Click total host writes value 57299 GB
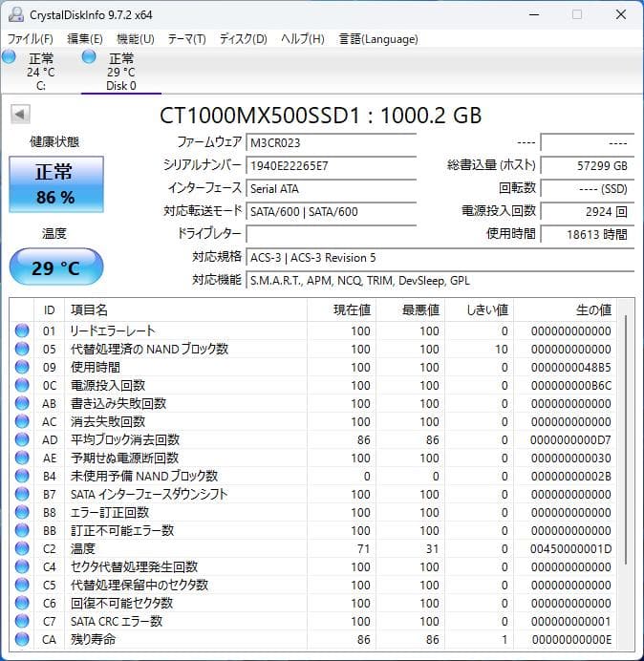Viewport: 644px width, 661px height. [x=587, y=165]
